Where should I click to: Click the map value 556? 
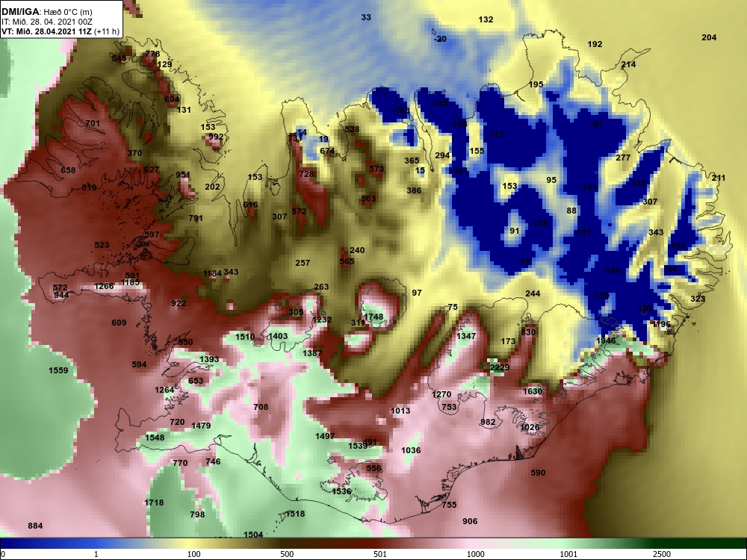(373, 468)
